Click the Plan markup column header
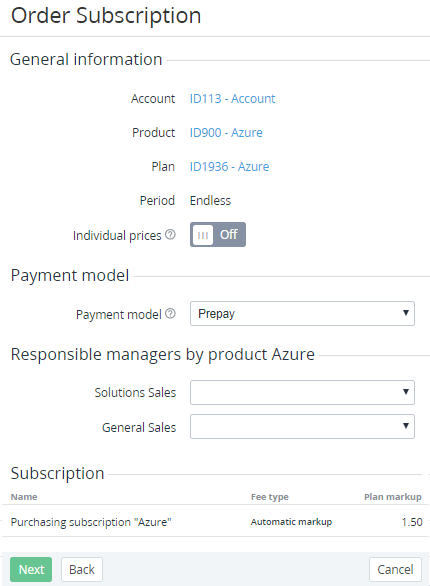The image size is (430, 586). (x=393, y=497)
